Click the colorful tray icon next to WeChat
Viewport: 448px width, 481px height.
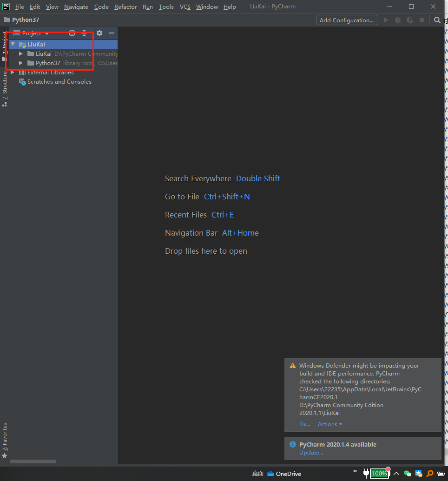419,474
